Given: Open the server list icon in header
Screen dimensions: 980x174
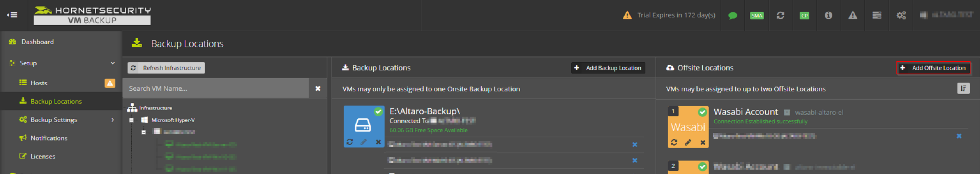Looking at the screenshot, I should [x=877, y=15].
